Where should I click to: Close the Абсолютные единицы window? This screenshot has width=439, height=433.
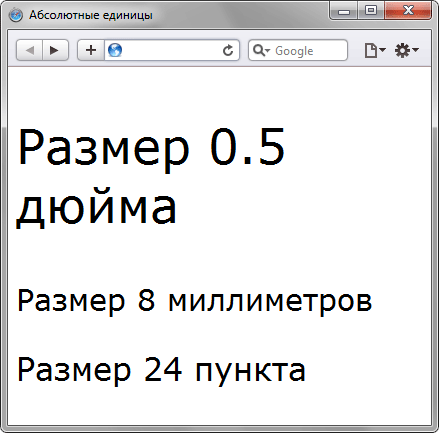click(408, 11)
